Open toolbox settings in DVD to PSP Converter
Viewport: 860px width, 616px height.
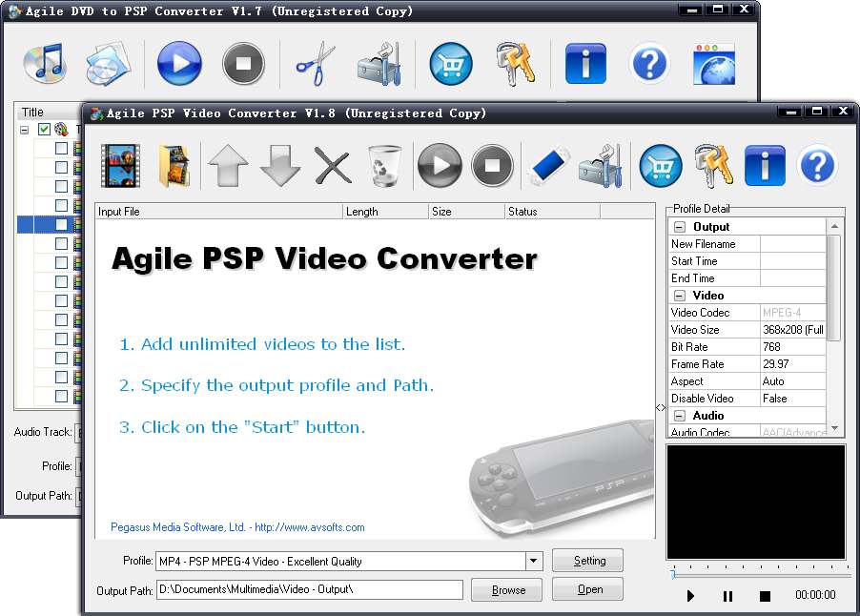pos(380,64)
